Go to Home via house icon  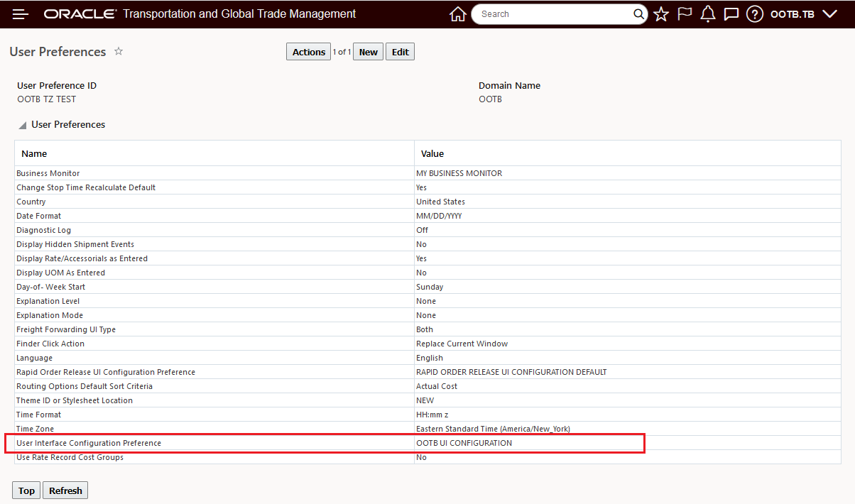point(458,14)
